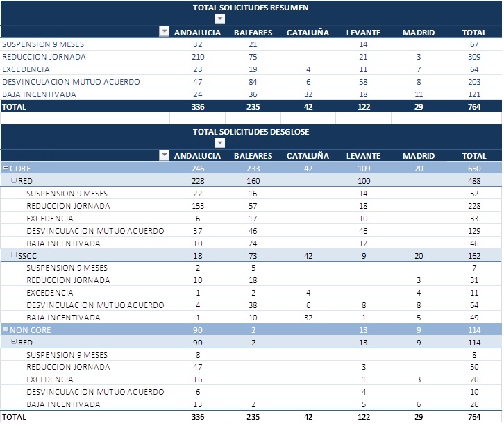Image resolution: width=504 pixels, height=428 pixels.
Task: Select the SSCC Baleares cell 73
Action: click(x=253, y=256)
